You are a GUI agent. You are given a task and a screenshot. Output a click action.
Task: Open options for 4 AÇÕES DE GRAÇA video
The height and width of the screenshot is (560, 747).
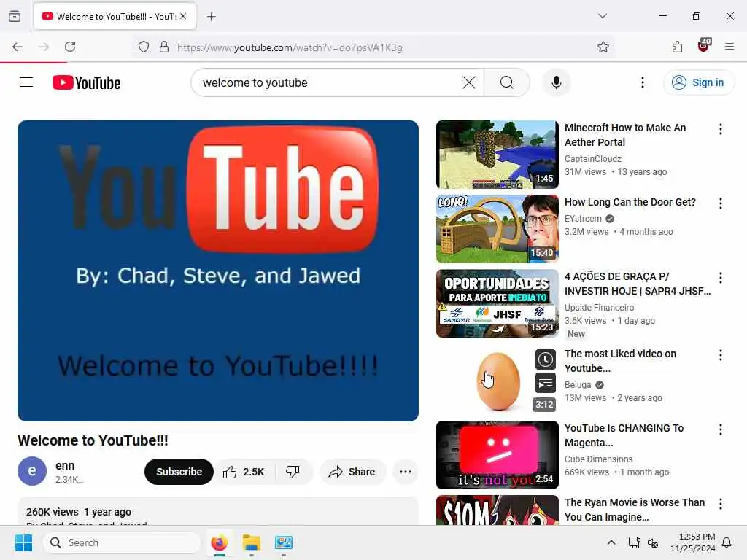point(720,278)
